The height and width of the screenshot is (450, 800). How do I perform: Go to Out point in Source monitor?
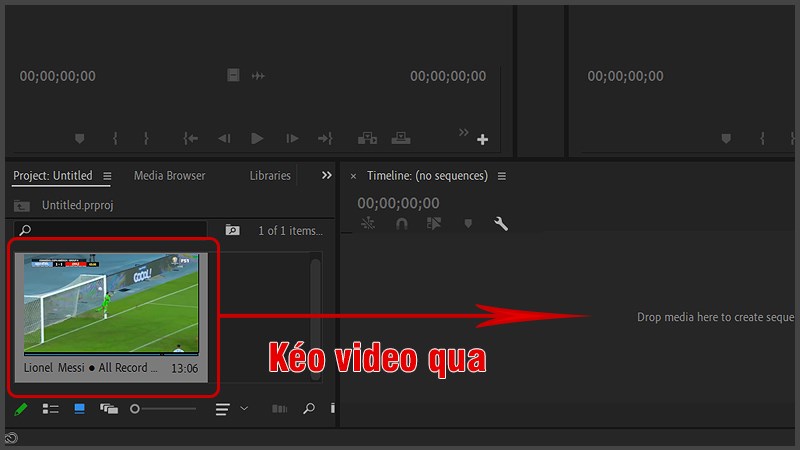click(325, 139)
